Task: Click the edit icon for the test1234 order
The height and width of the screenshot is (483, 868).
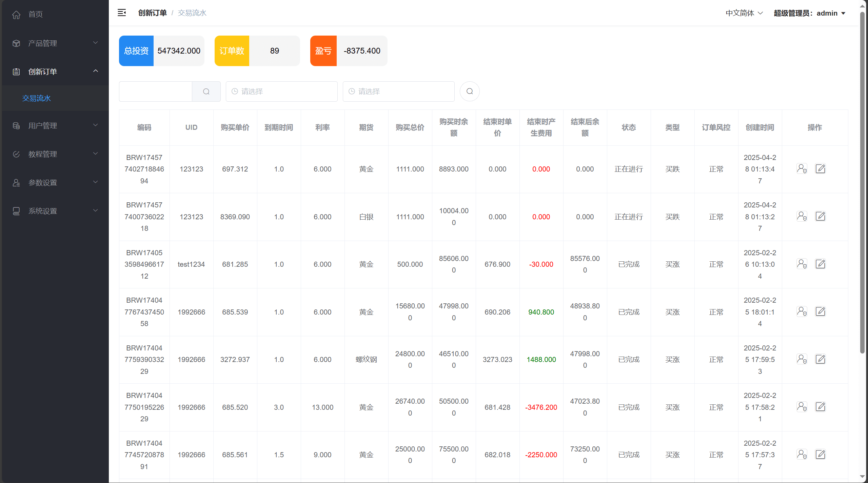Action: (x=820, y=264)
